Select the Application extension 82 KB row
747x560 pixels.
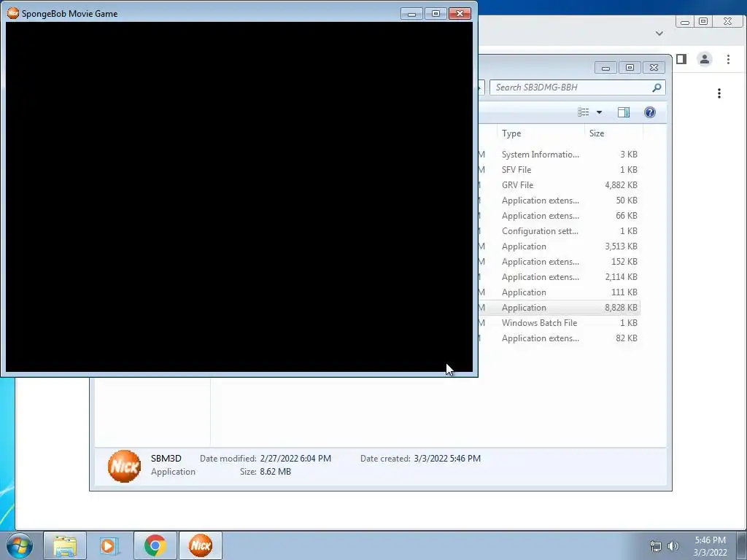coord(558,338)
